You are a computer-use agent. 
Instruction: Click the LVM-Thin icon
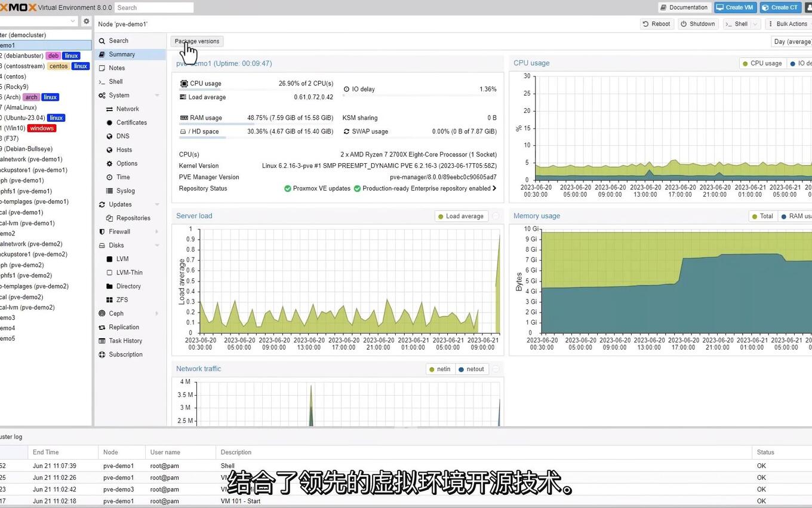(x=110, y=273)
